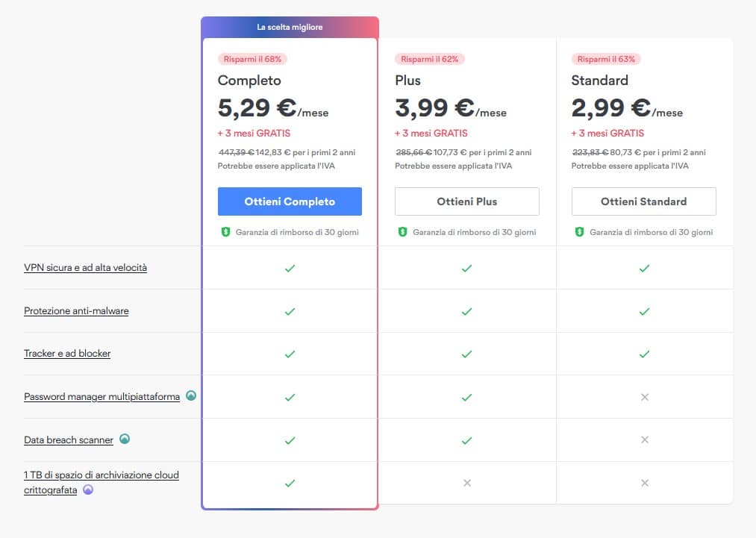Click the Risparmi il 63% badge
The width and height of the screenshot is (756, 538).
606,59
